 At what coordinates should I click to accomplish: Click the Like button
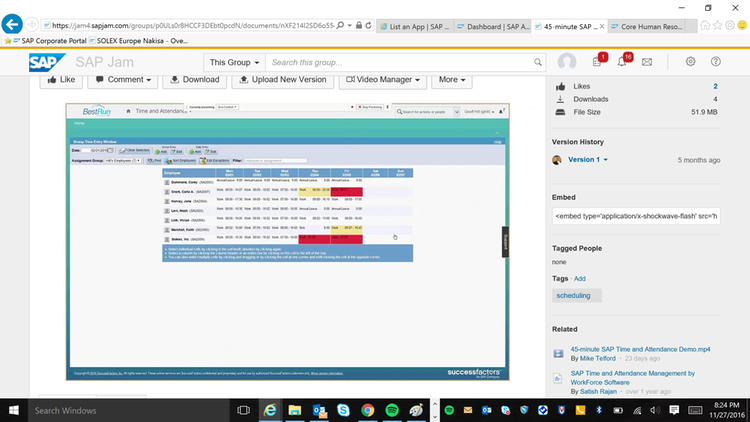tap(61, 79)
